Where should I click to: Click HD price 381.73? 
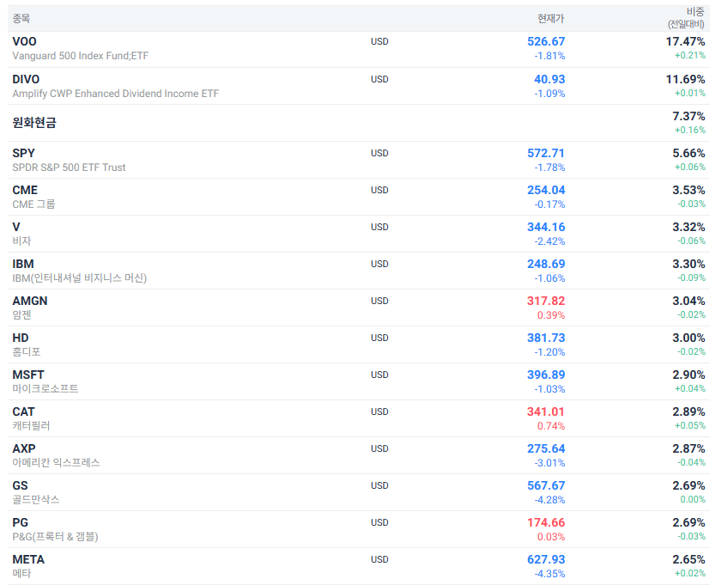point(546,338)
